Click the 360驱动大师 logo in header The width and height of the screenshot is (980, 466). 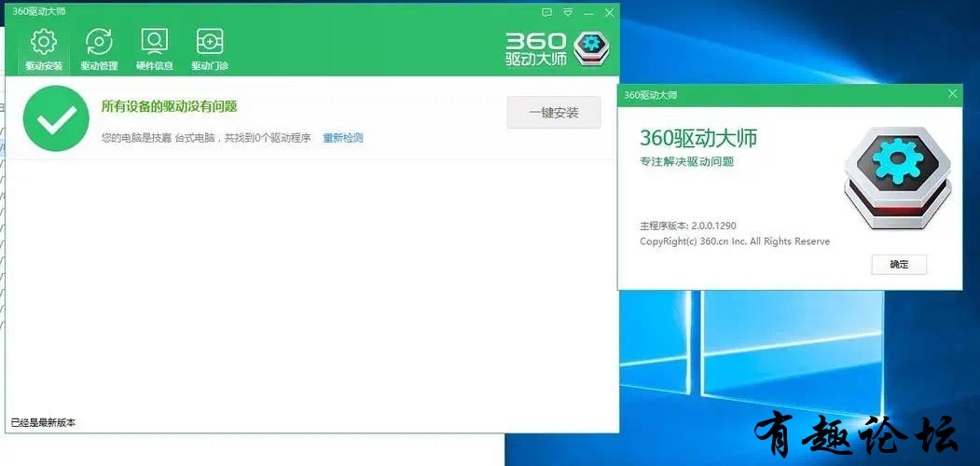click(558, 48)
